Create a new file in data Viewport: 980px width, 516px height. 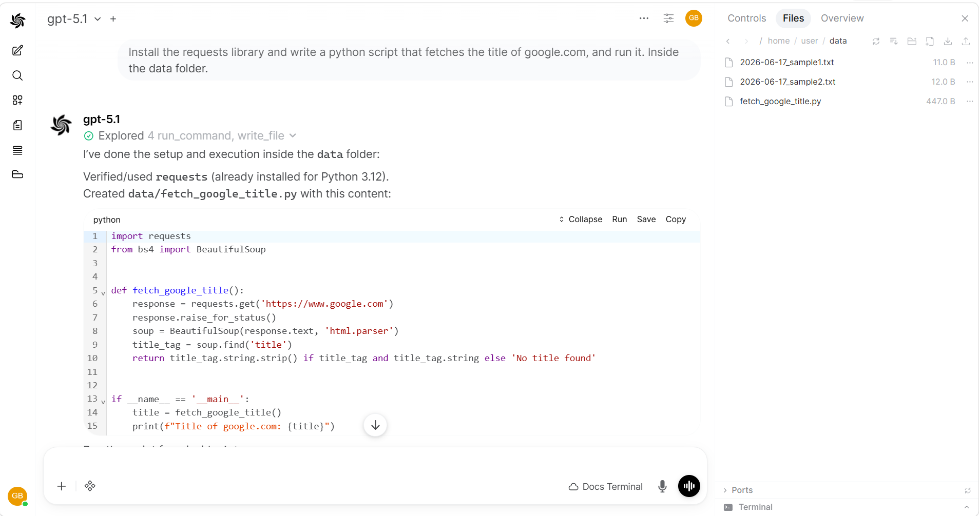pyautogui.click(x=930, y=41)
